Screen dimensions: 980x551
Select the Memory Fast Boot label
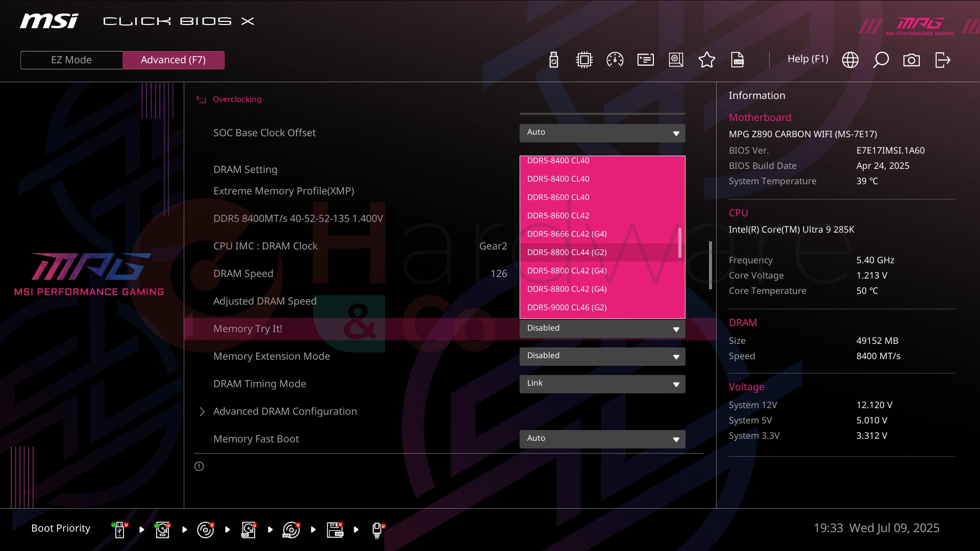coord(256,439)
